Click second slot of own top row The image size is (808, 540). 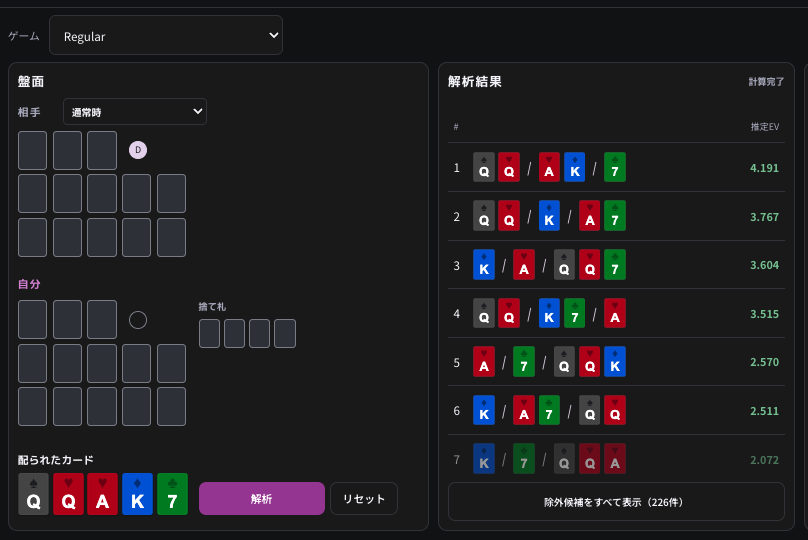(68, 319)
